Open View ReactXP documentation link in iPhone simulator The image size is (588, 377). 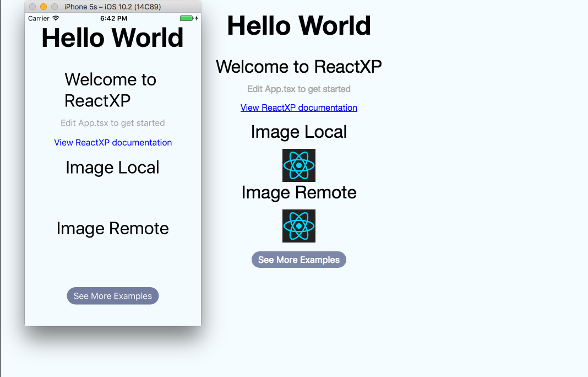coord(113,143)
